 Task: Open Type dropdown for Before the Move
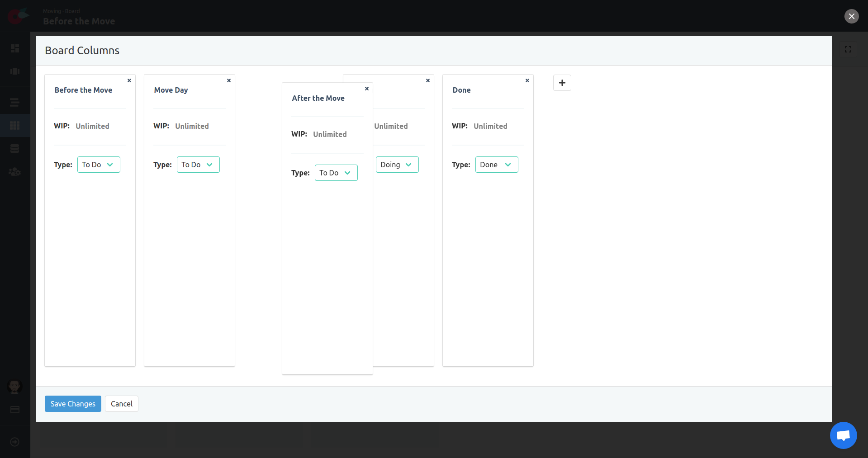[99, 165]
